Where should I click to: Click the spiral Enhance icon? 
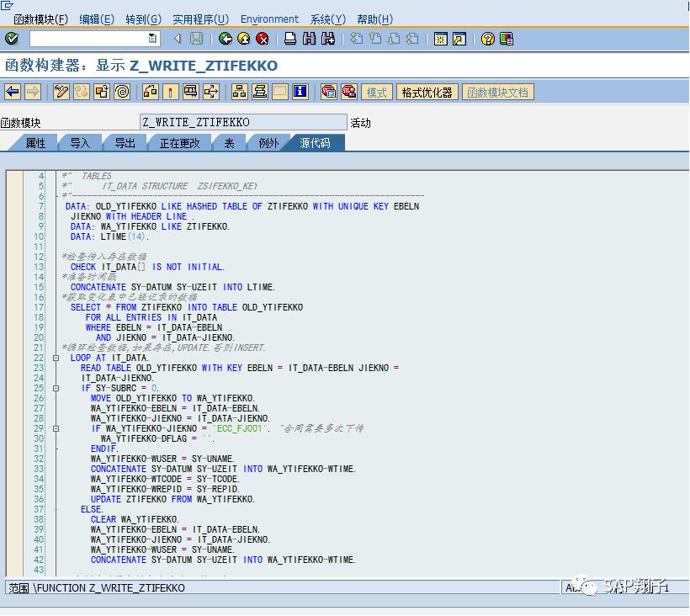point(122,92)
